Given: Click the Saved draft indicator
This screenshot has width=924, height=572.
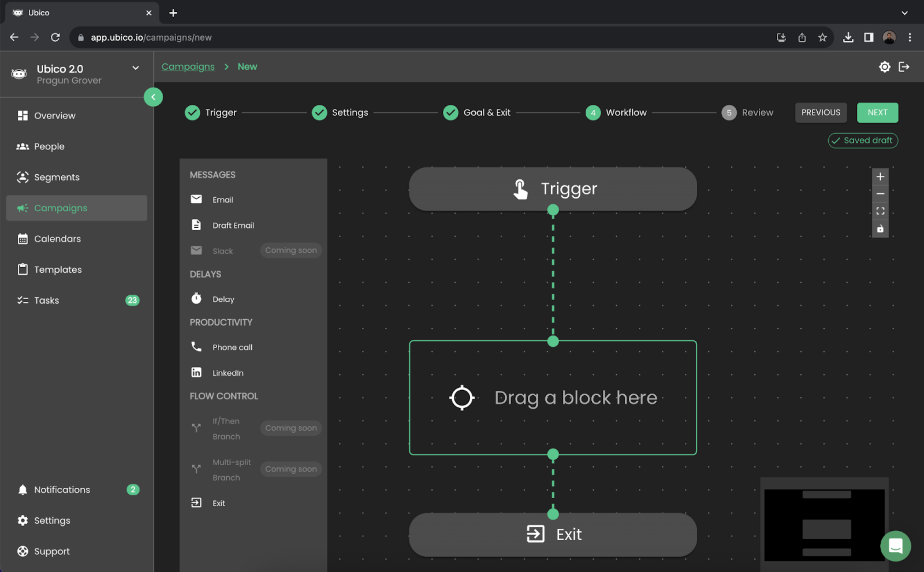Looking at the screenshot, I should pyautogui.click(x=863, y=140).
